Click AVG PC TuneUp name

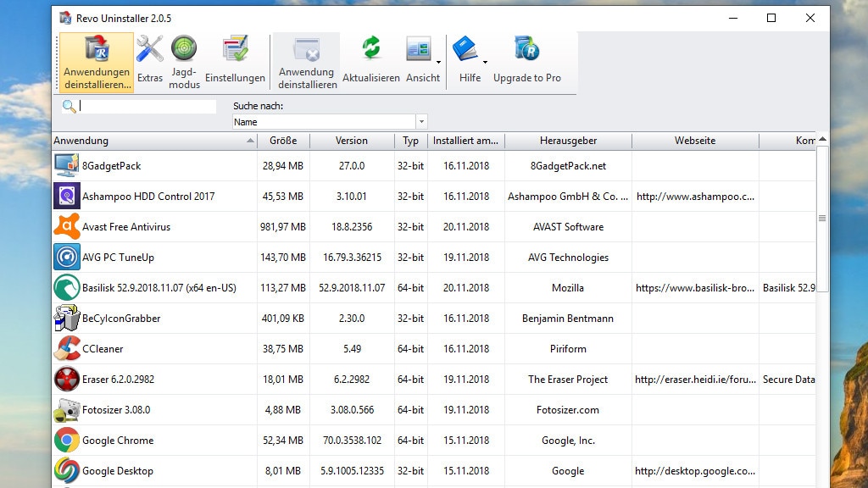(x=118, y=258)
